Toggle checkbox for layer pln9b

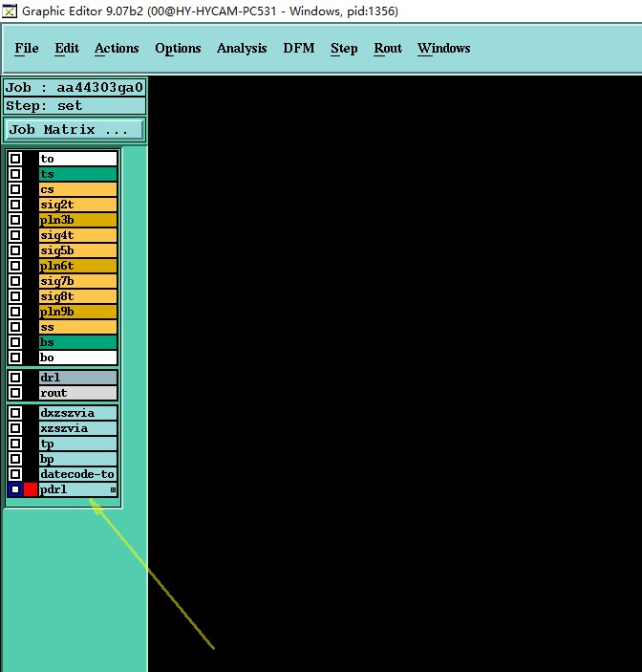[15, 312]
